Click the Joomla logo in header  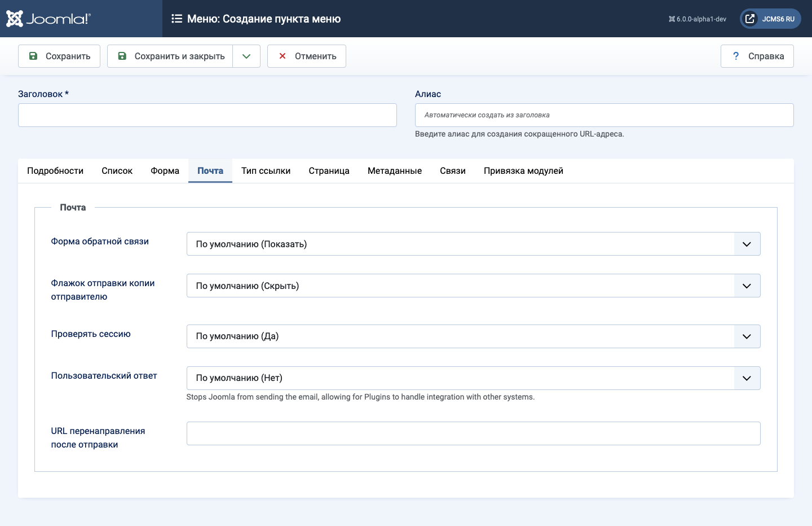click(48, 19)
